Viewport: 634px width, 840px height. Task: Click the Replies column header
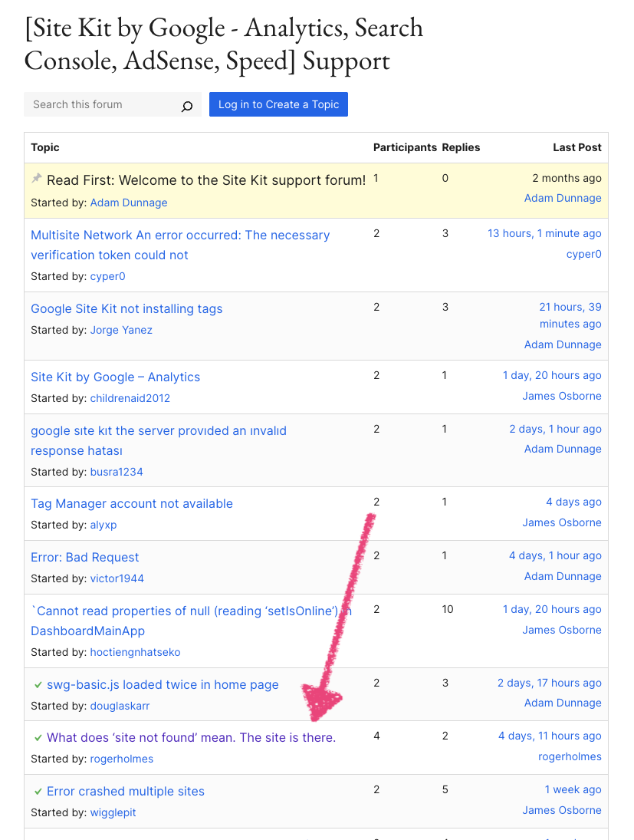point(461,148)
